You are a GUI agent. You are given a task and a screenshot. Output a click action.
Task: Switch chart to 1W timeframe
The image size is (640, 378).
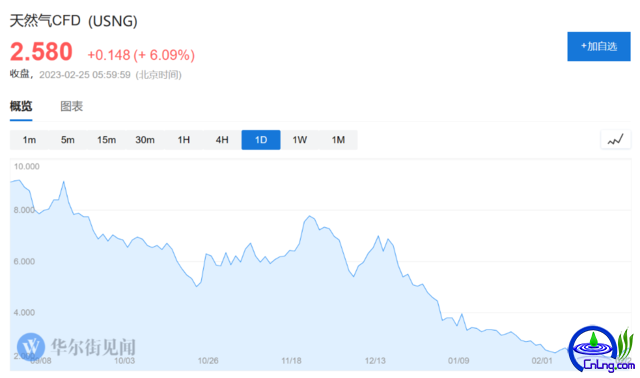pyautogui.click(x=300, y=140)
